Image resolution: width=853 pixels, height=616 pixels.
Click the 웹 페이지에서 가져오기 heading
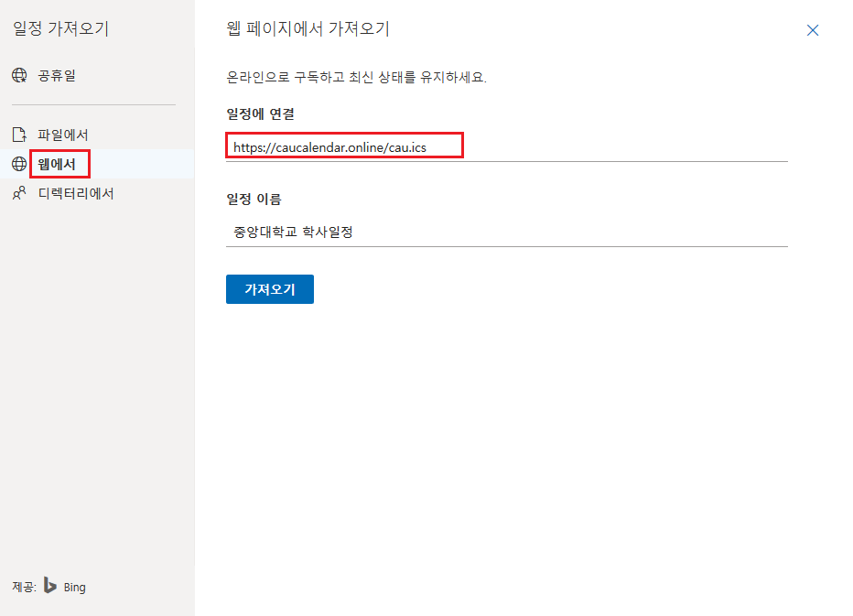(308, 28)
